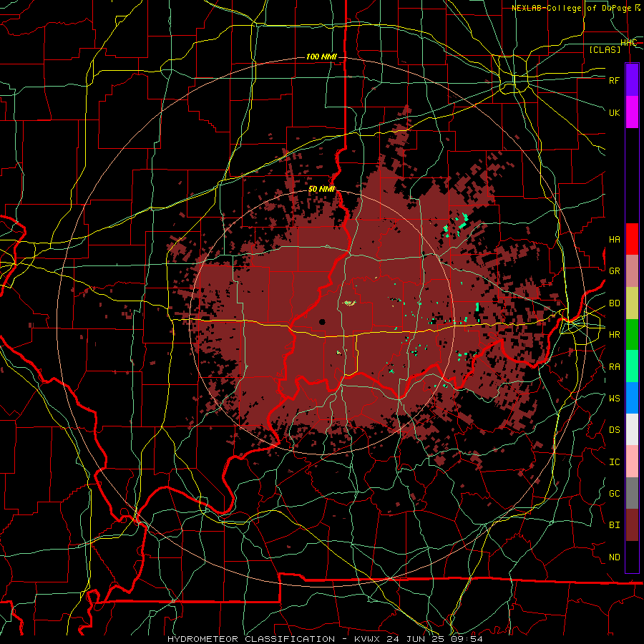
Task: Click the RF purple color swatch in legend
Action: pyautogui.click(x=632, y=80)
